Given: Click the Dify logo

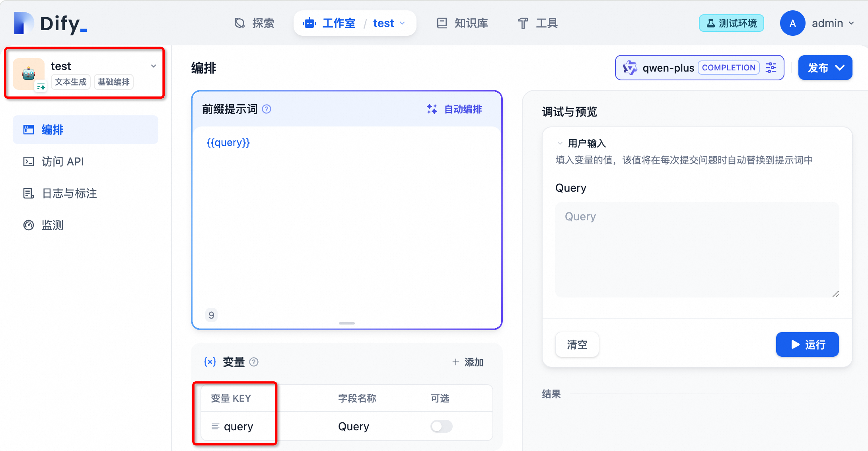Looking at the screenshot, I should (x=50, y=23).
